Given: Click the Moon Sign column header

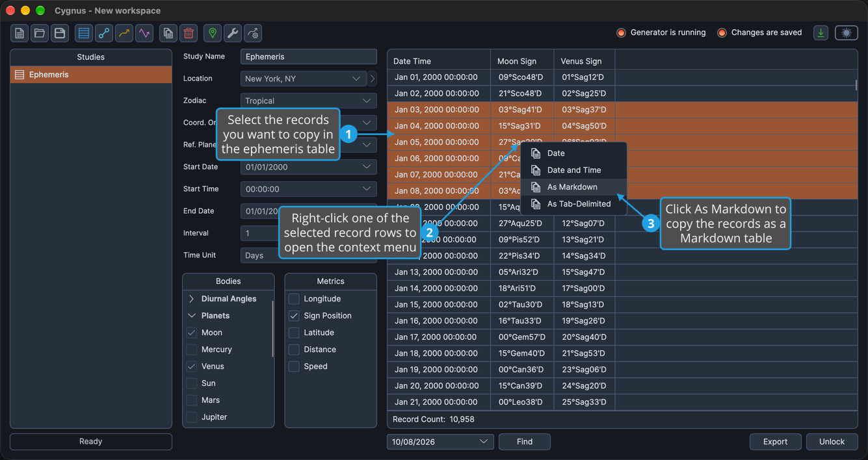Looking at the screenshot, I should point(522,61).
